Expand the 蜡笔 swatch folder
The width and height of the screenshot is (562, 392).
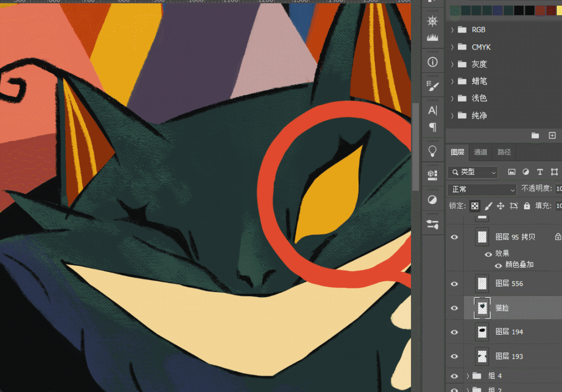coord(452,81)
